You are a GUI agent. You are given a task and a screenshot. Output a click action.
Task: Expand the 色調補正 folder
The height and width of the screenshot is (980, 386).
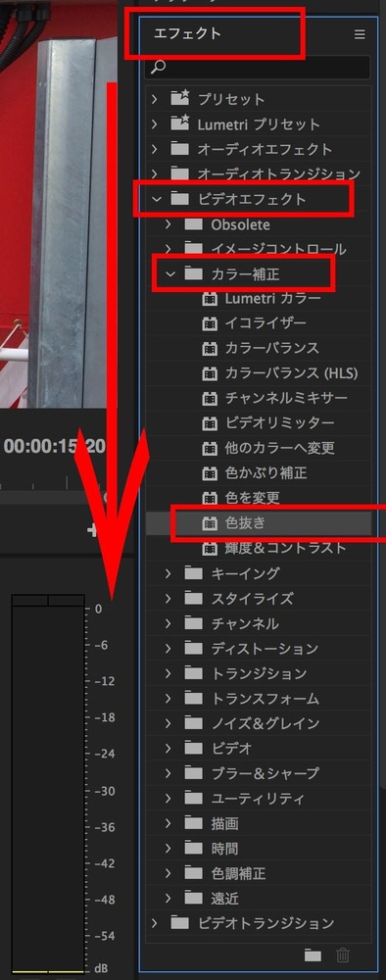(x=169, y=873)
